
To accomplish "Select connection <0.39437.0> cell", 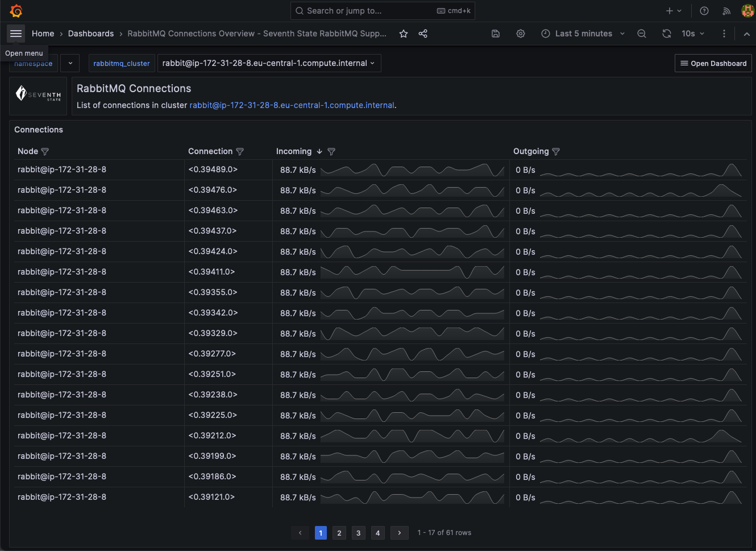I will 229,231.
